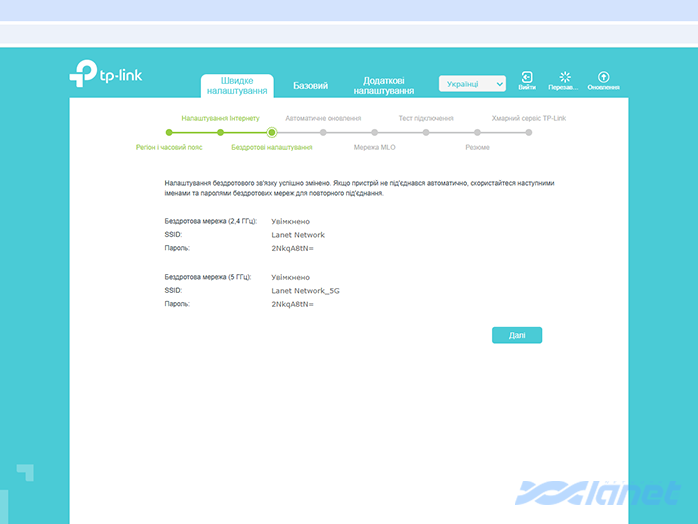Click the Lanet logo watermark

597,494
